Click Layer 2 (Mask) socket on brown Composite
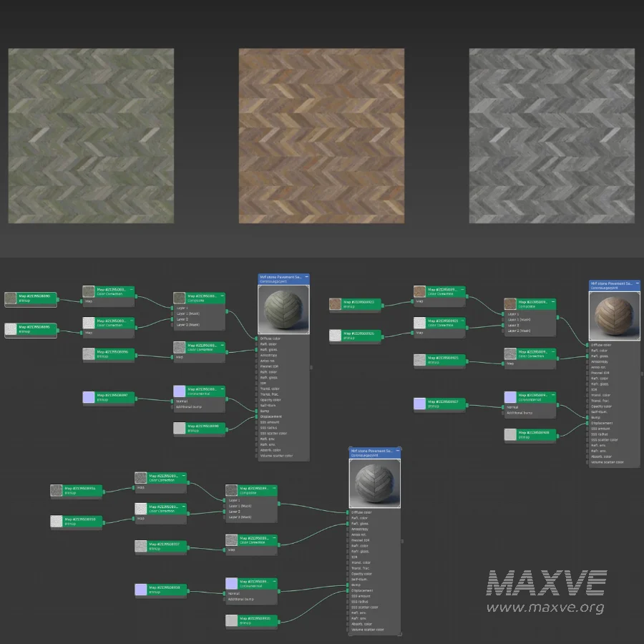644x644 pixels. coord(503,331)
